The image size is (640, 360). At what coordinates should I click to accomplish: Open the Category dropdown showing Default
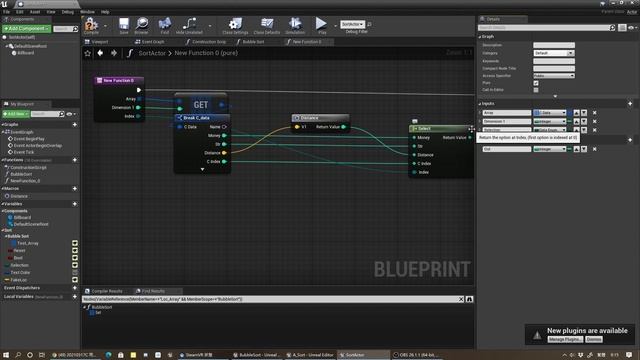click(x=554, y=53)
